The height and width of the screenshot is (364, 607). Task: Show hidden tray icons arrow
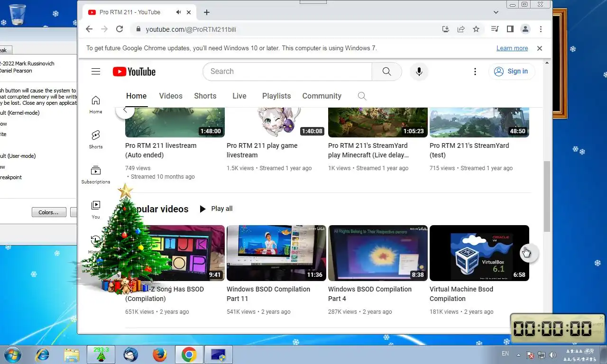coord(518,355)
